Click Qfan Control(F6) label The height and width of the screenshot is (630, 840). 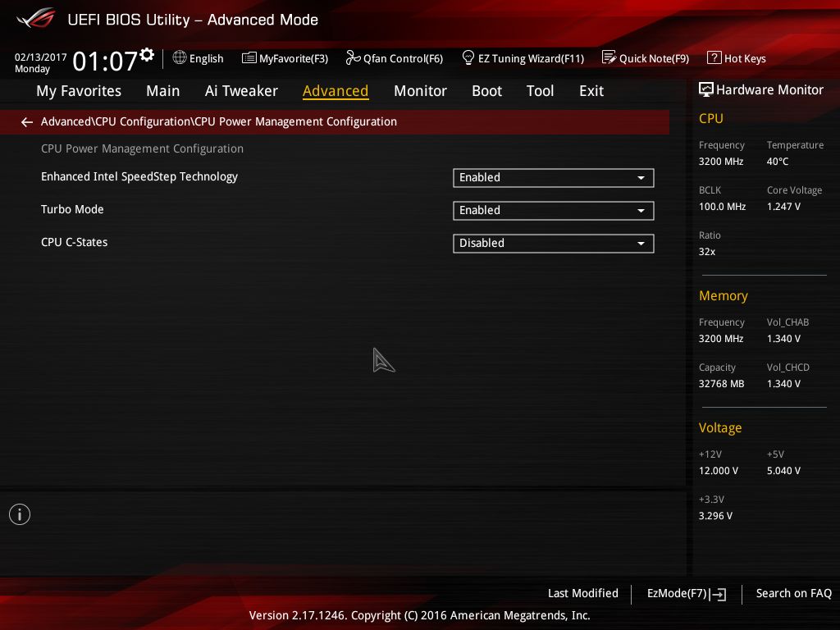404,58
